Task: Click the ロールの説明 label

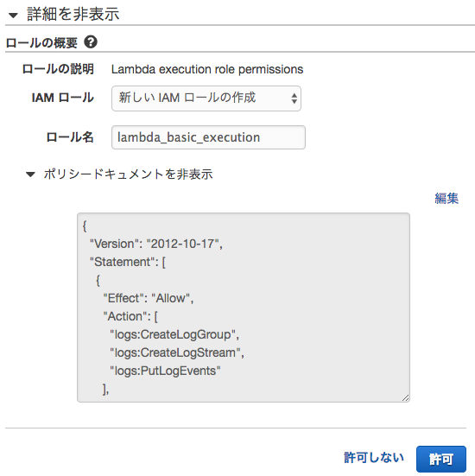Action: coord(58,69)
